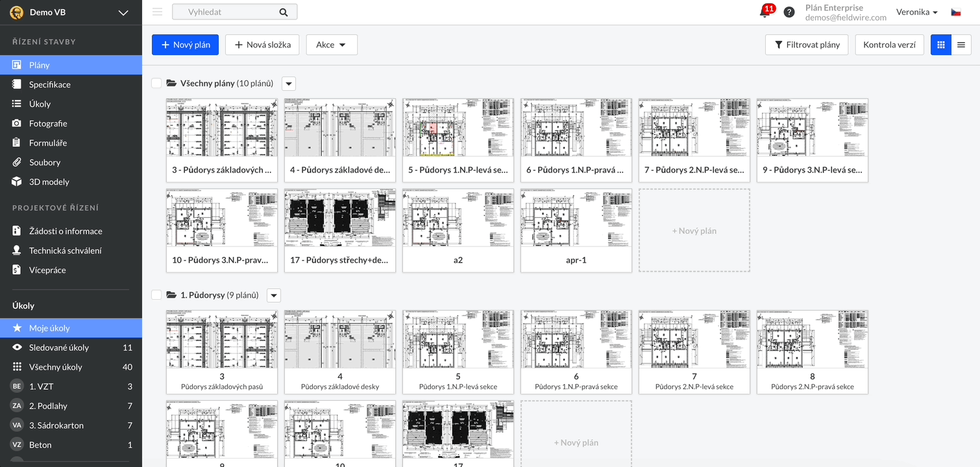980x467 pixels.
Task: Click into the Vyhledat search field
Action: point(227,12)
